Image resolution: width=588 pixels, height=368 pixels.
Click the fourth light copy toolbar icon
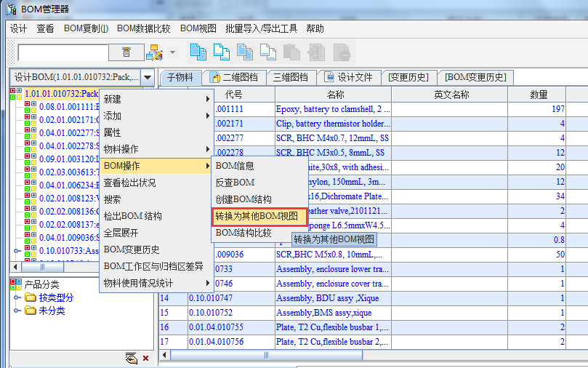(268, 52)
